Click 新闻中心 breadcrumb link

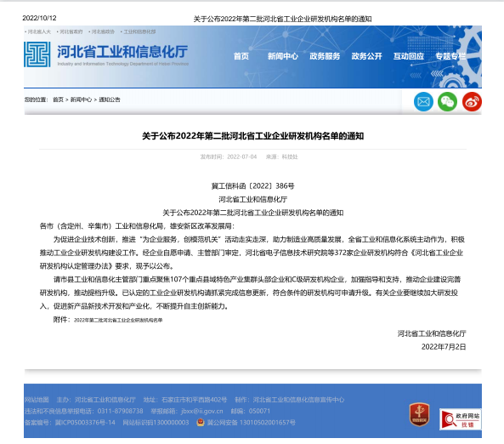[x=81, y=100]
